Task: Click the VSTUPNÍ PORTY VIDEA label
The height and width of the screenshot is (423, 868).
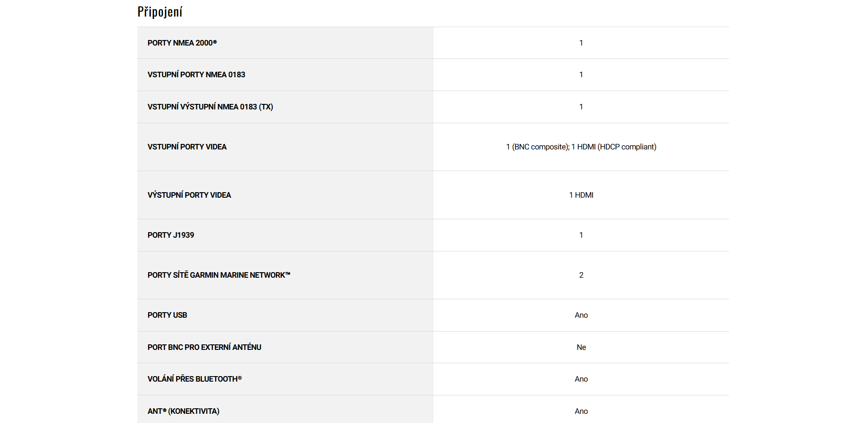Action: pyautogui.click(x=187, y=147)
